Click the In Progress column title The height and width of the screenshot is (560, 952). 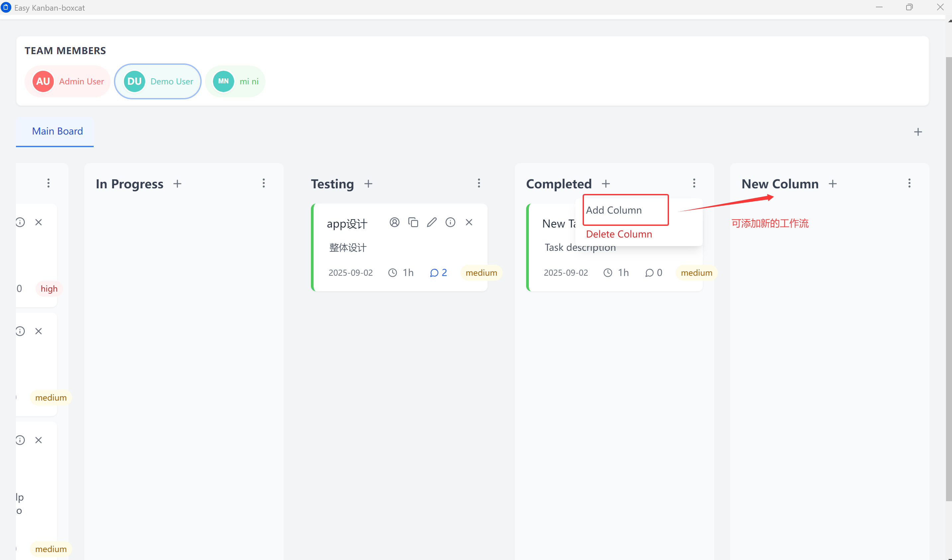click(x=130, y=184)
